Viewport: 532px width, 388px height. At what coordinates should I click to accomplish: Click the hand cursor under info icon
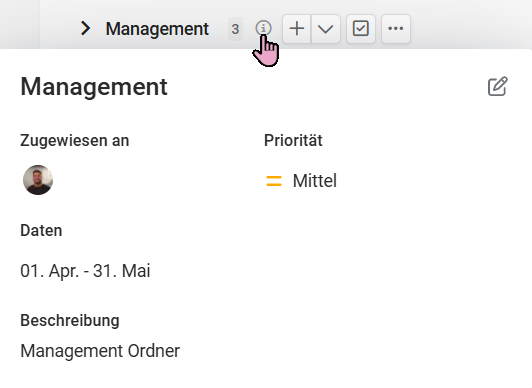coord(266,51)
